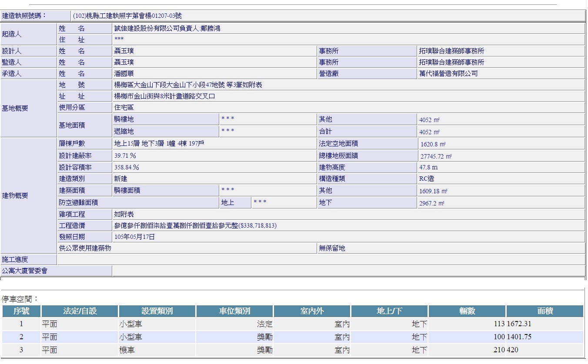Viewport: 588px width, 364px height.
Task: Select the 其他 site area 4052 ㎡
Action: [429, 120]
